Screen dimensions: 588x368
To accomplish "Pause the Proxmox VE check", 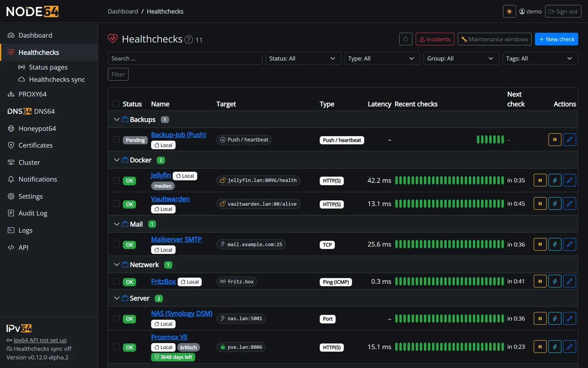I will [540, 347].
